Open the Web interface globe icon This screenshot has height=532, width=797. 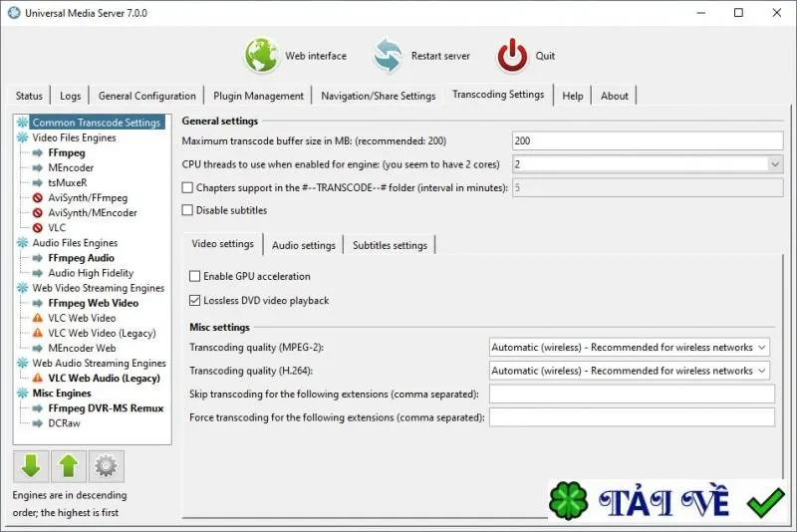tap(261, 56)
